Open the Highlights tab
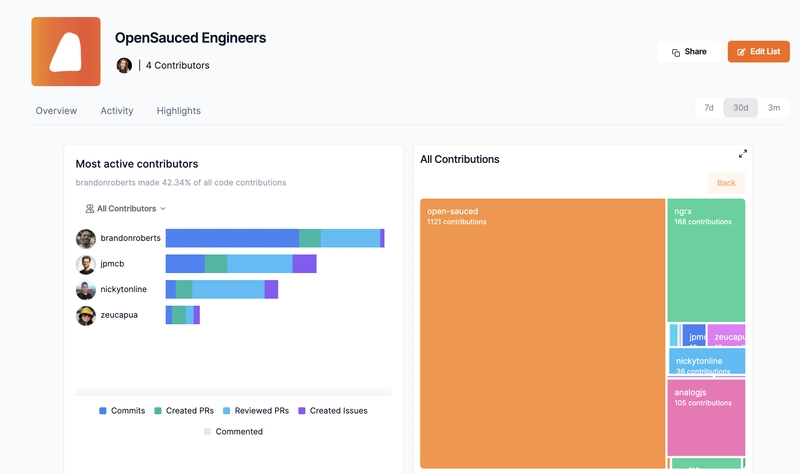Viewport: 800px width, 474px height. [179, 111]
